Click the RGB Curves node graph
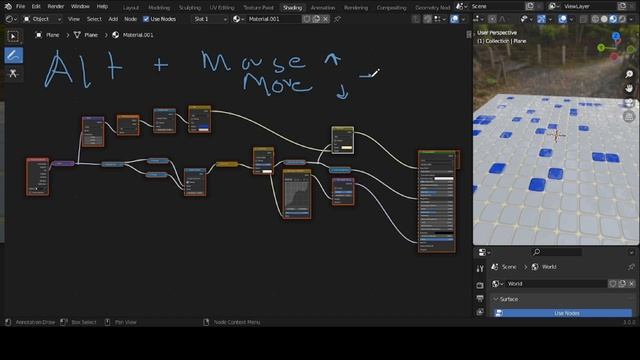This screenshot has height=360, width=640. [297, 194]
